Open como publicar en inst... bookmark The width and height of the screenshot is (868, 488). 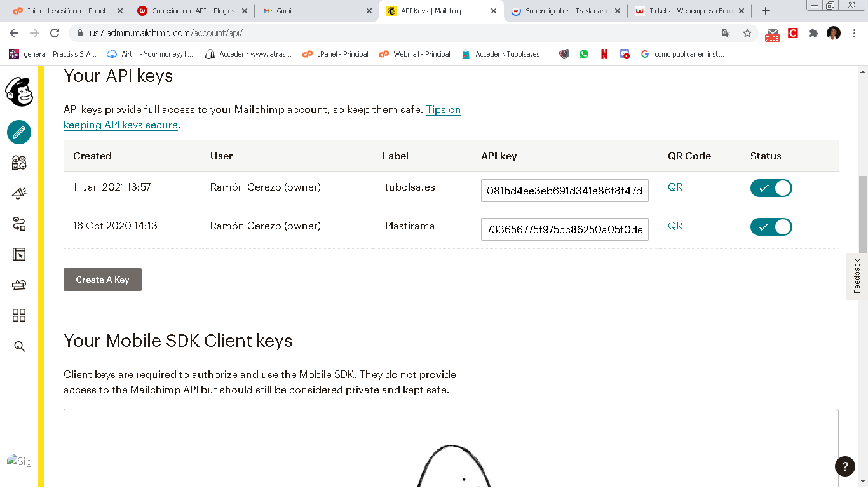point(682,54)
